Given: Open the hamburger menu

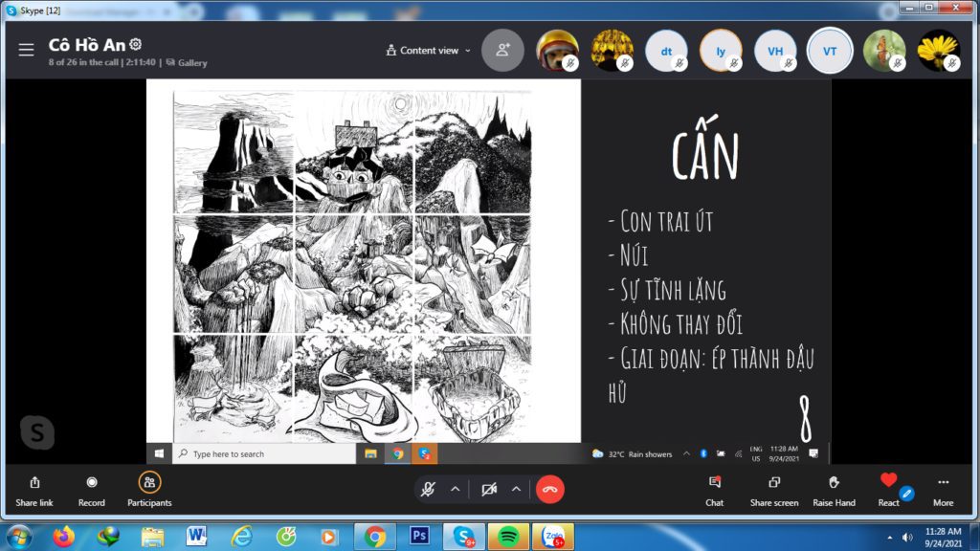Looking at the screenshot, I should tap(26, 50).
